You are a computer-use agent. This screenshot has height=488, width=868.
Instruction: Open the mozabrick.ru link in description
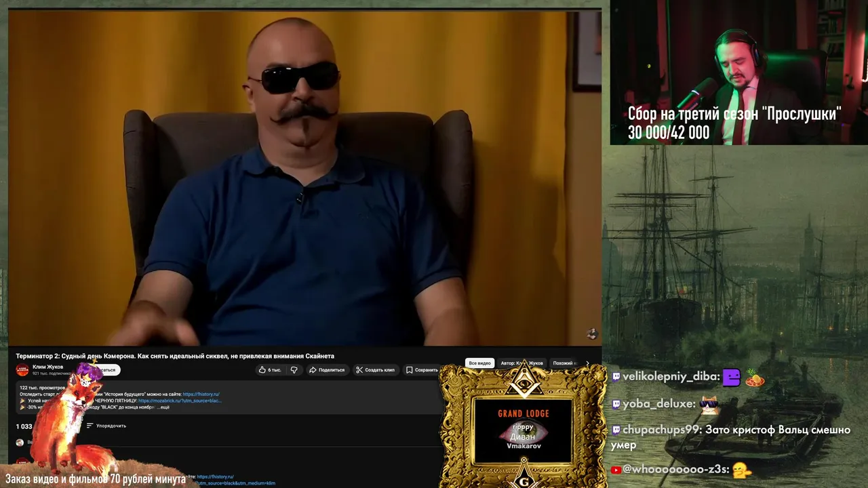click(180, 401)
